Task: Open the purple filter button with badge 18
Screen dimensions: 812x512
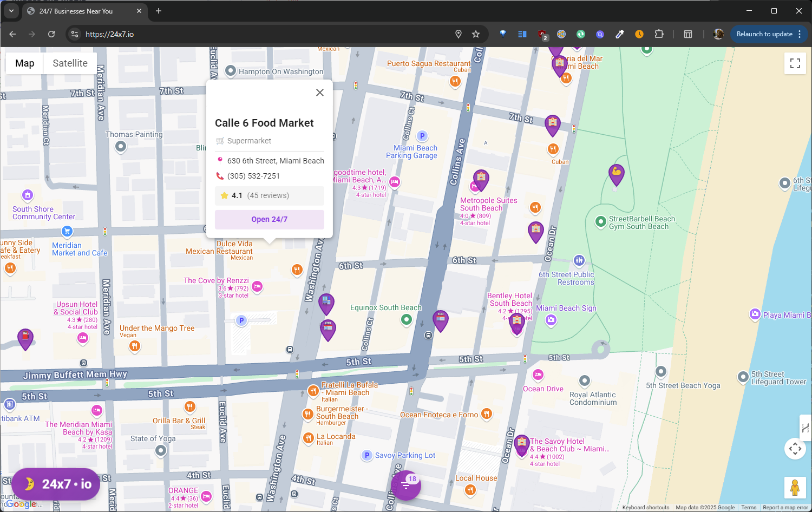Action: point(406,485)
